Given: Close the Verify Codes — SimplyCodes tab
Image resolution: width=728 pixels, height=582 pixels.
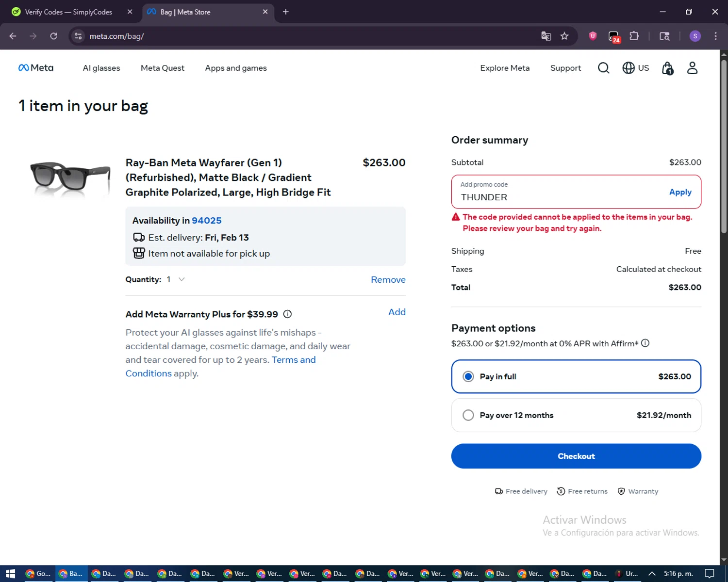Looking at the screenshot, I should click(130, 12).
